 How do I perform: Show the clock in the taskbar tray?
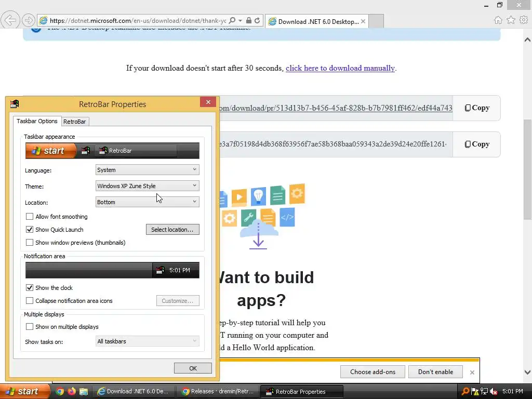click(513, 391)
